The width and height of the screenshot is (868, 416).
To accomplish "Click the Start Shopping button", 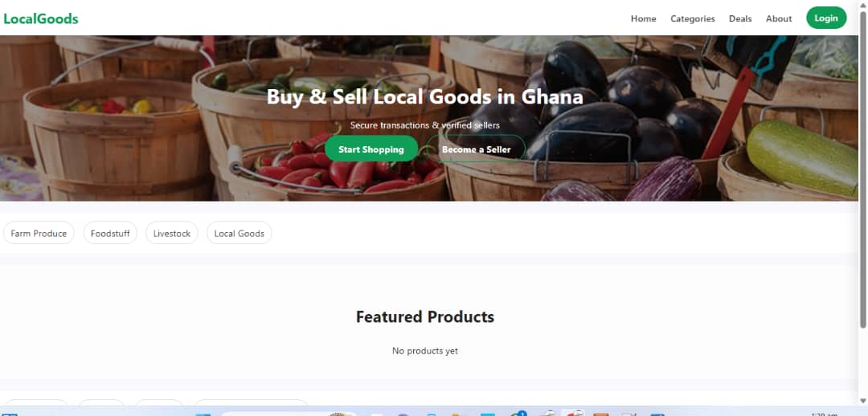I will tap(371, 149).
